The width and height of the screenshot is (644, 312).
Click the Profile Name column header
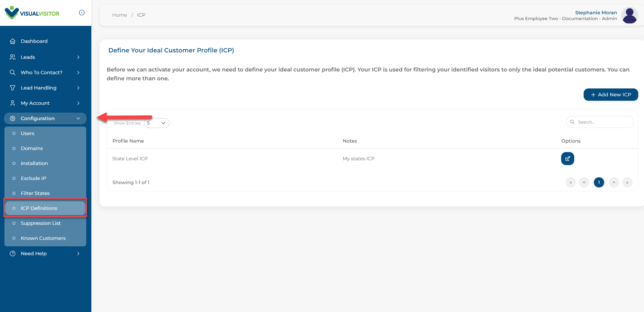(x=128, y=141)
